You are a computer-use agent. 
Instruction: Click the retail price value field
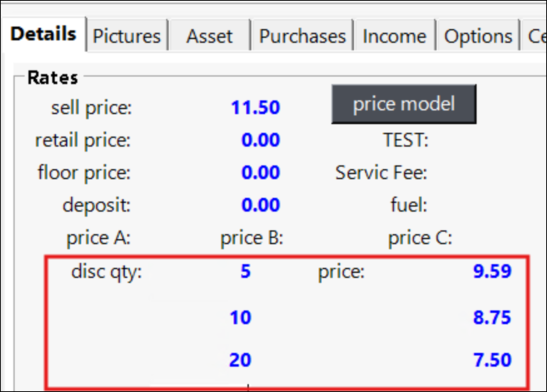(x=260, y=140)
